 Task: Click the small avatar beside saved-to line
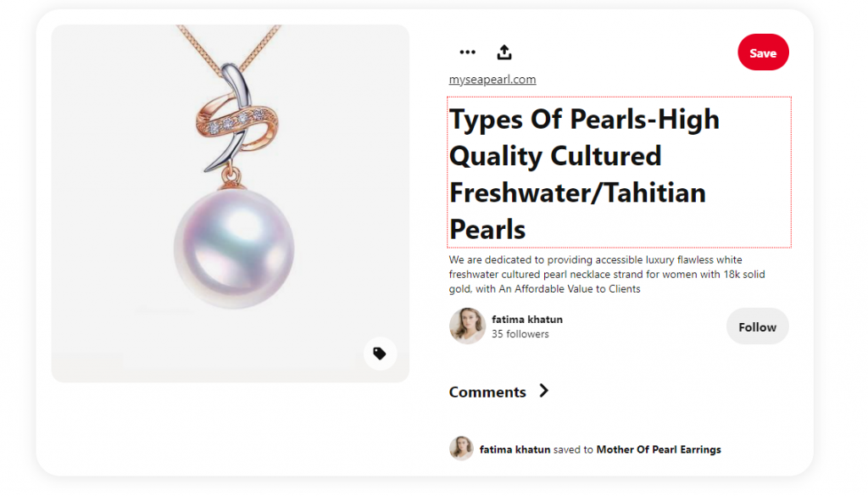tap(461, 449)
